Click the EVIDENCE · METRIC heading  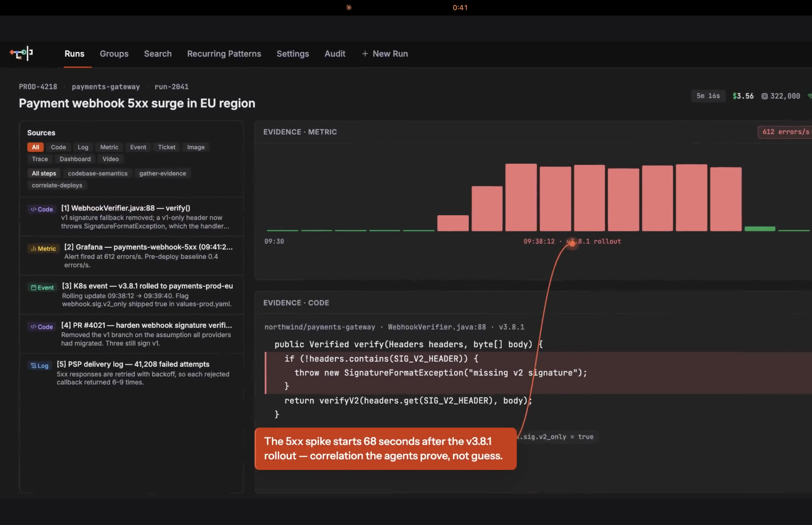point(300,132)
